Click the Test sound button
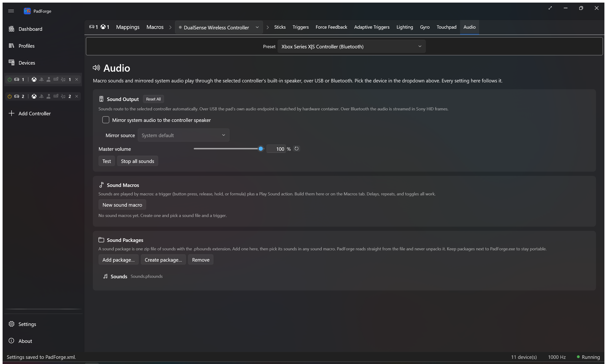 [x=106, y=161]
